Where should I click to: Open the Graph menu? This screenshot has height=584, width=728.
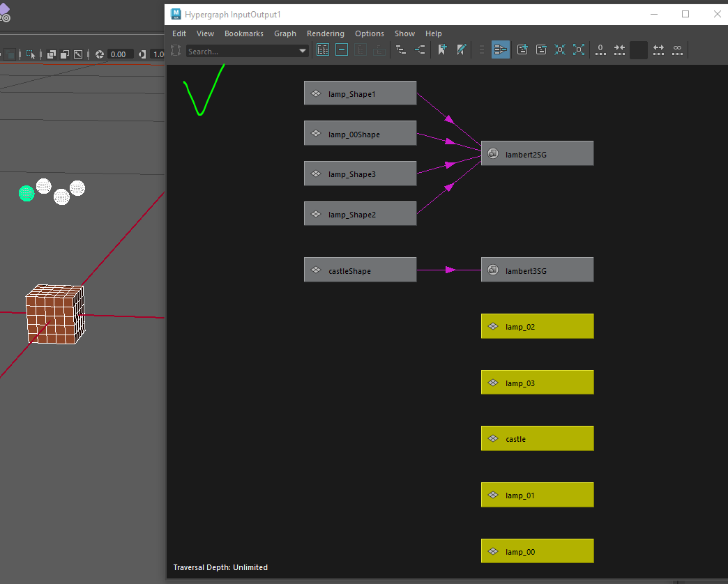pos(285,33)
